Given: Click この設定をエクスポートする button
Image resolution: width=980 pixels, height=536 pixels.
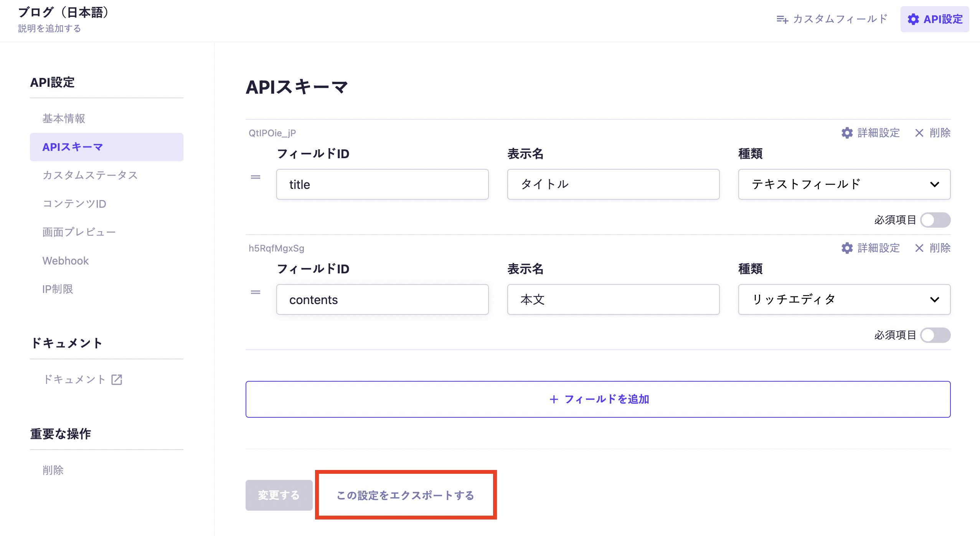Looking at the screenshot, I should [x=405, y=495].
